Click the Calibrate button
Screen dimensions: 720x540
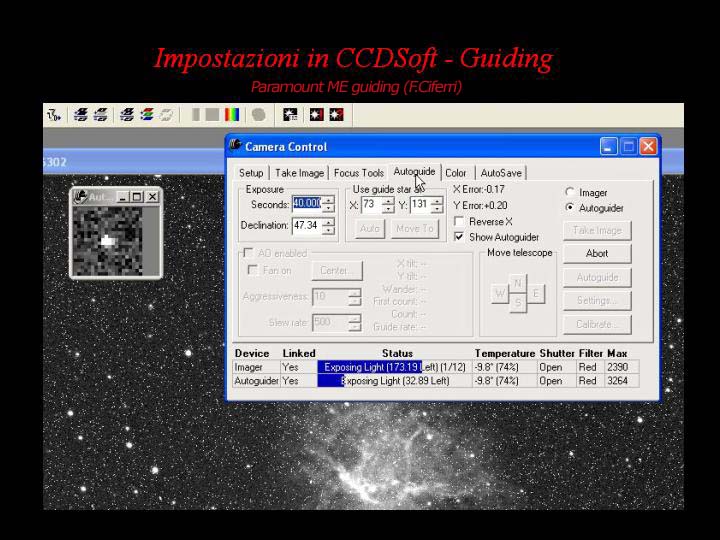tap(597, 324)
